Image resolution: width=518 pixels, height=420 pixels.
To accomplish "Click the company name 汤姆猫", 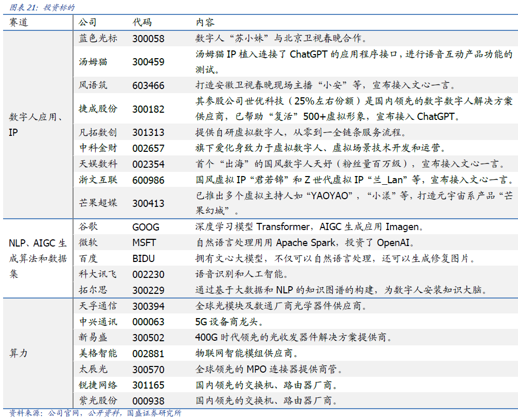I will [x=93, y=62].
